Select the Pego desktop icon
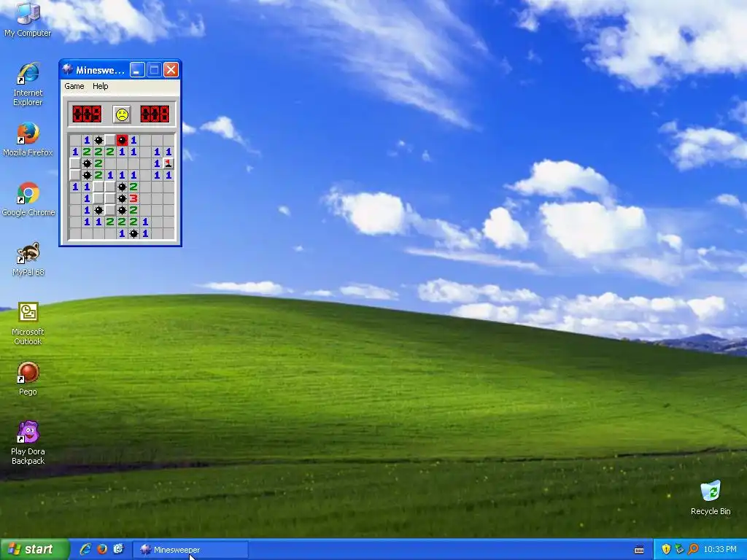747x560 pixels. (28, 379)
